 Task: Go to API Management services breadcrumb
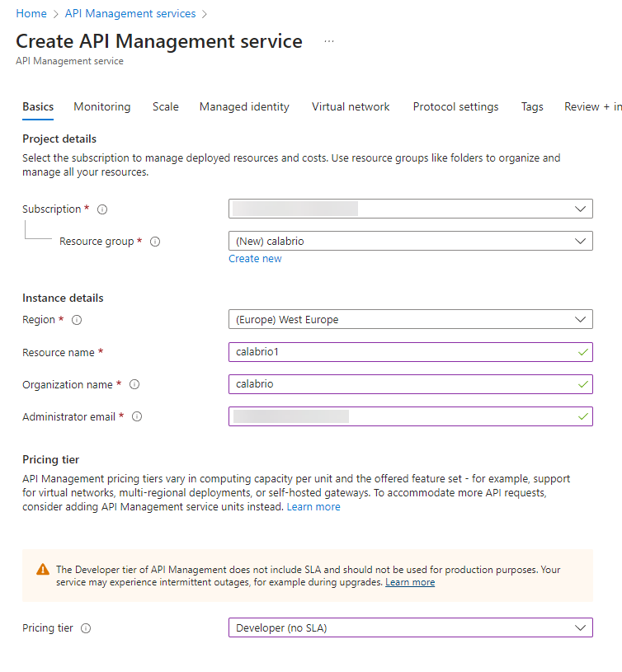click(130, 14)
